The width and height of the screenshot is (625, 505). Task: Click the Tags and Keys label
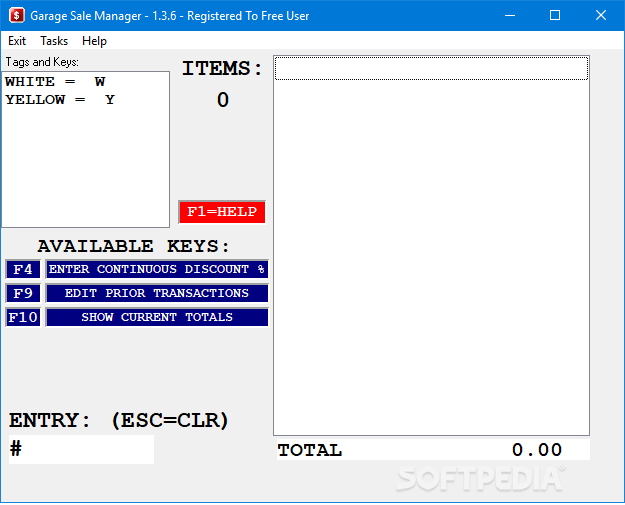(42, 62)
